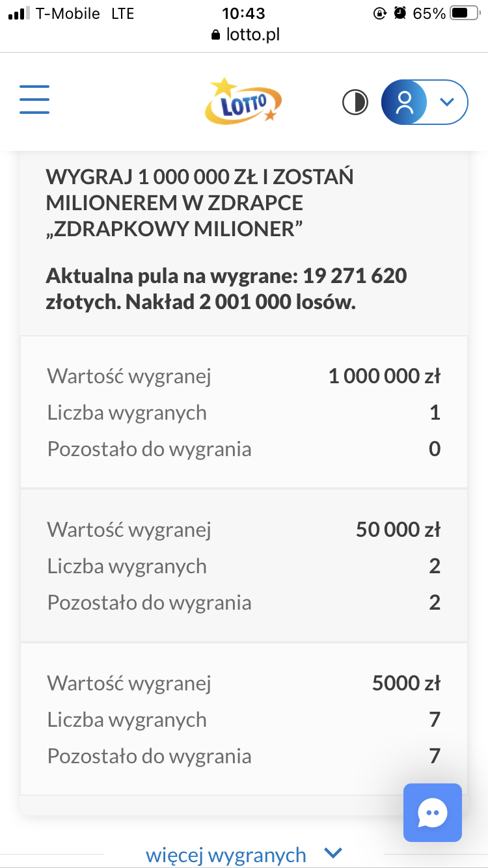488x868 pixels.
Task: Tap the cellular signal bars icon
Action: 19,13
